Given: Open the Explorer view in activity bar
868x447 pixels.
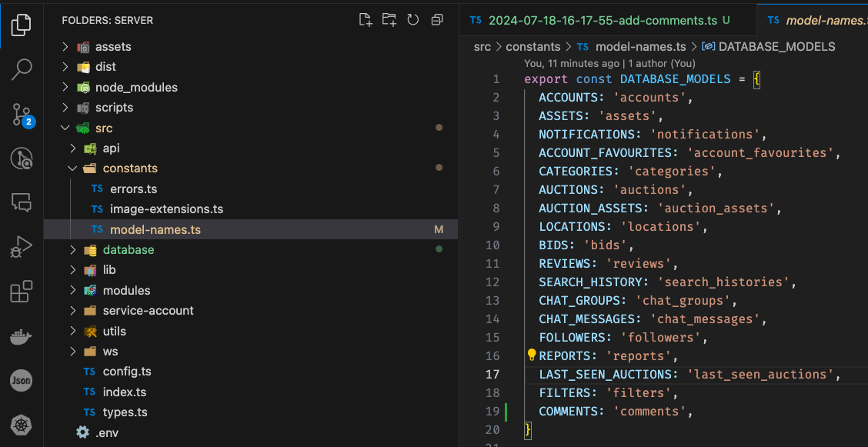Looking at the screenshot, I should 21,25.
